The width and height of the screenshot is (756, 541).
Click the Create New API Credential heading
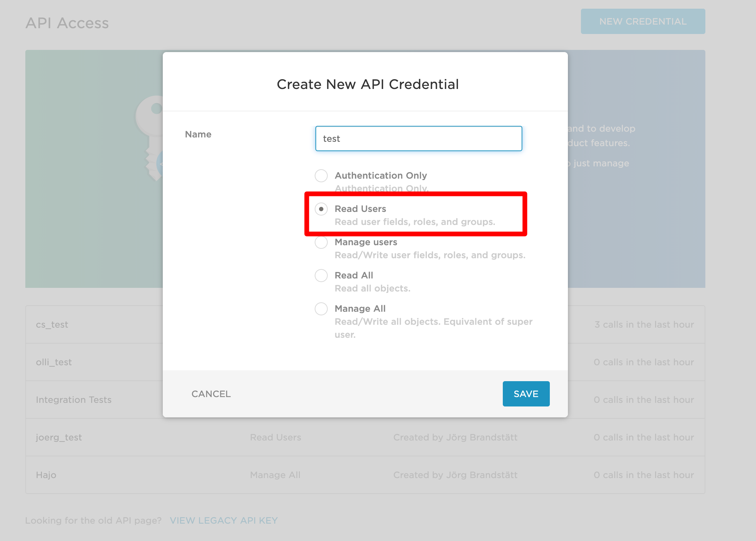point(368,84)
